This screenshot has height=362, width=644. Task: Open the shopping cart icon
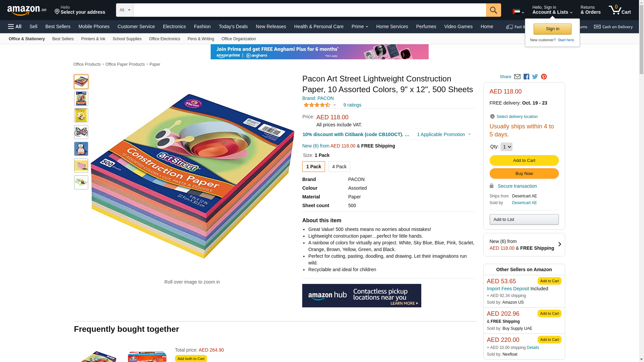[620, 10]
